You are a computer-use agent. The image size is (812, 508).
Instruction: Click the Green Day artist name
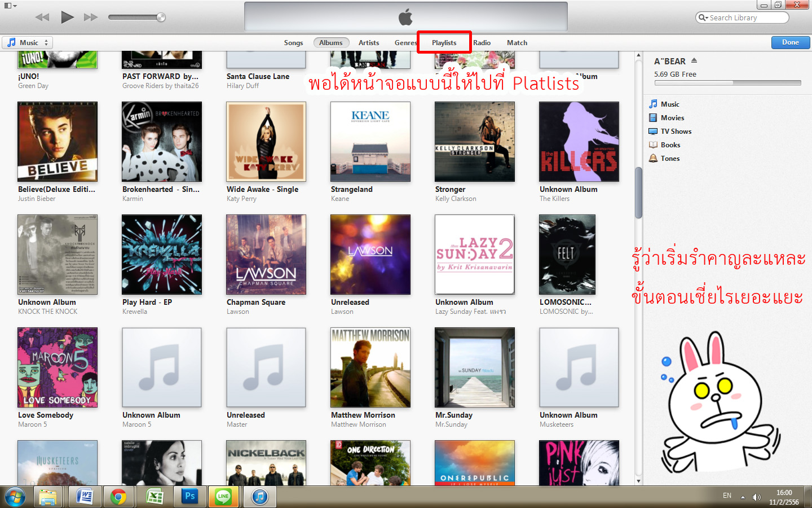pos(33,86)
